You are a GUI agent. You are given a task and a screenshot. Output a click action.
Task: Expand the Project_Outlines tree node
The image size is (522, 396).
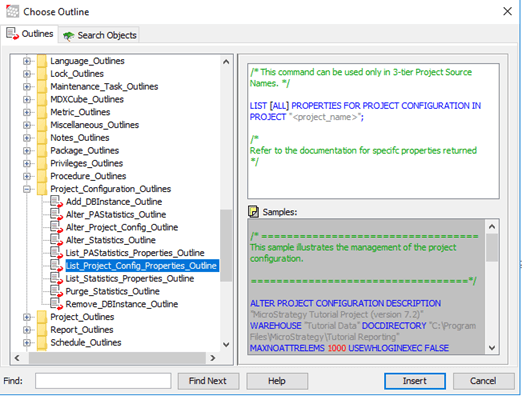pos(27,317)
